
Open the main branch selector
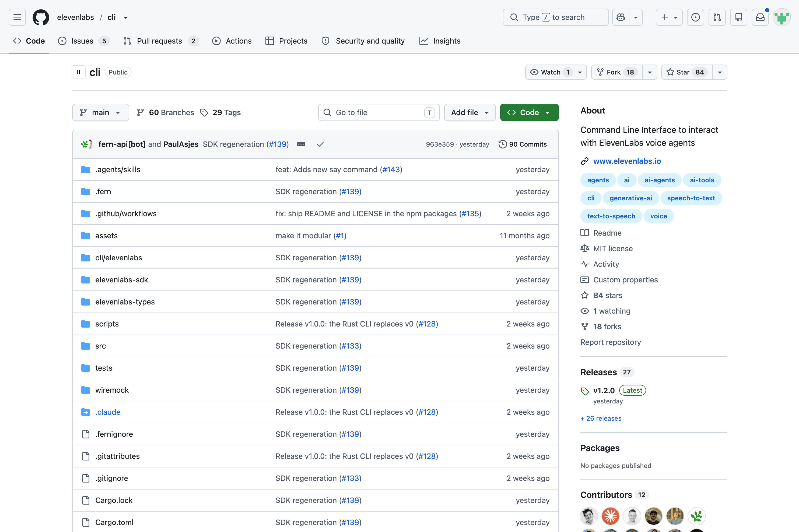100,112
